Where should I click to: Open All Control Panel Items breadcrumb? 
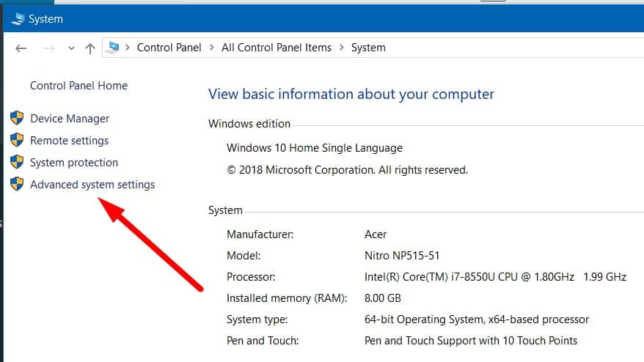[x=277, y=48]
